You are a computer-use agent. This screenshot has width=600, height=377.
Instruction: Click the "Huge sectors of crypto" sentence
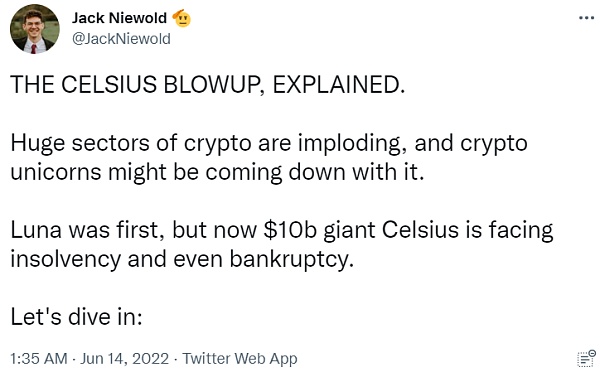pos(269,144)
